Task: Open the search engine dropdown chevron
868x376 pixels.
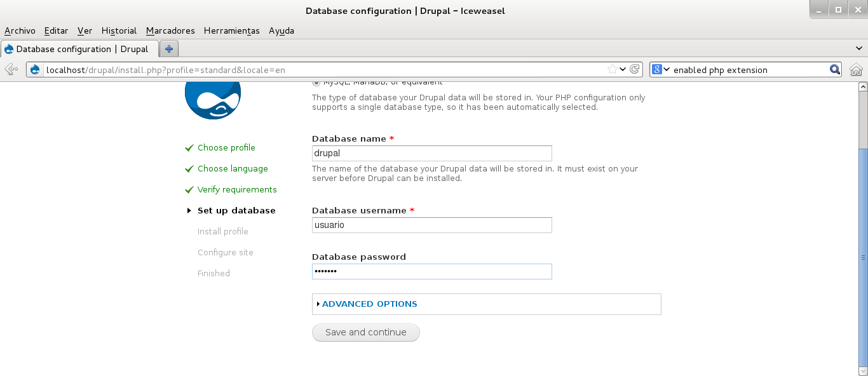Action: pos(665,69)
